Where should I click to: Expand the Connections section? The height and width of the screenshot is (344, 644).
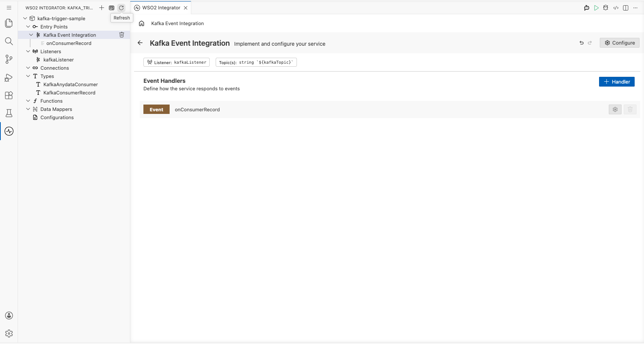click(28, 68)
